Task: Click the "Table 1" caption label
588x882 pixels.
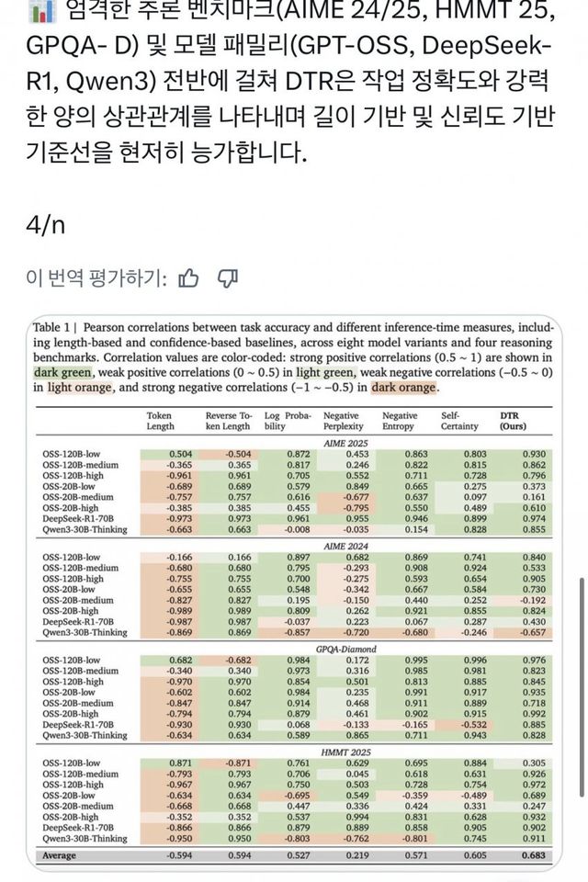Action: pos(56,327)
